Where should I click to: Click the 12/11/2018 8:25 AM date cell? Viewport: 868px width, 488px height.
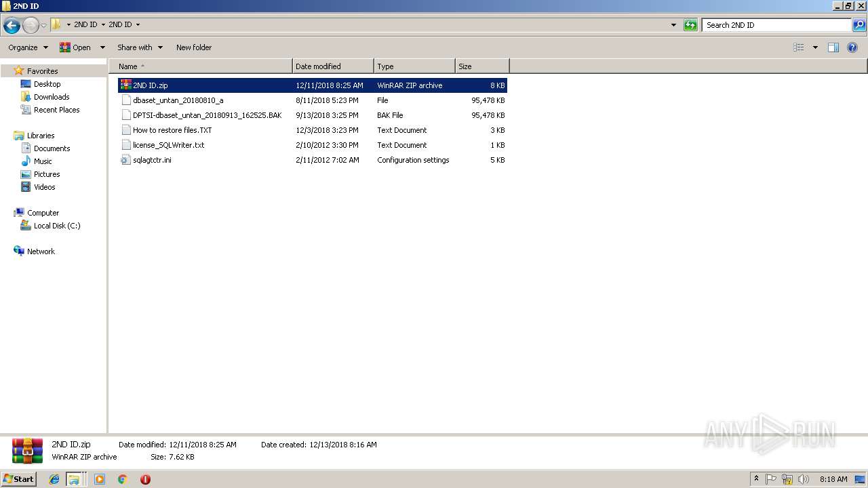pyautogui.click(x=330, y=85)
